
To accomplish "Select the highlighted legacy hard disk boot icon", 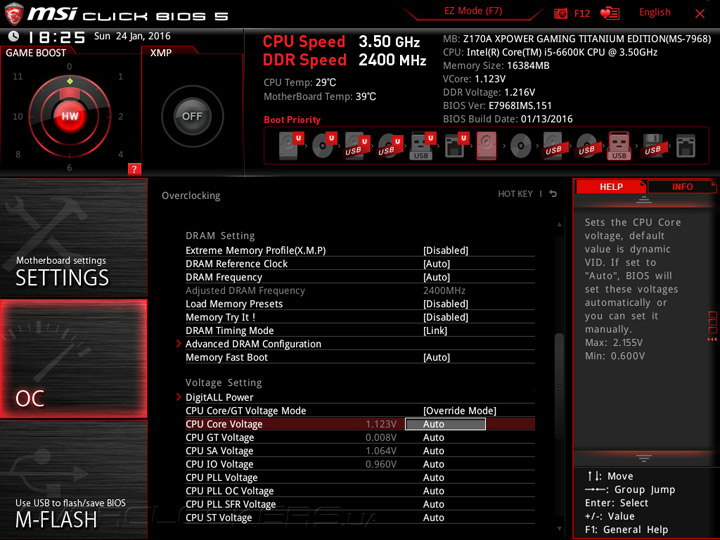I will [486, 146].
